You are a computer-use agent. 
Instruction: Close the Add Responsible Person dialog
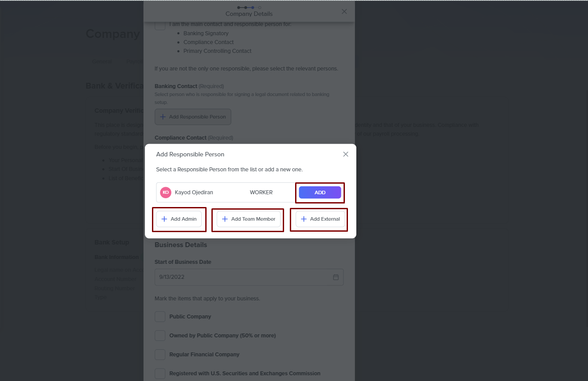point(346,154)
